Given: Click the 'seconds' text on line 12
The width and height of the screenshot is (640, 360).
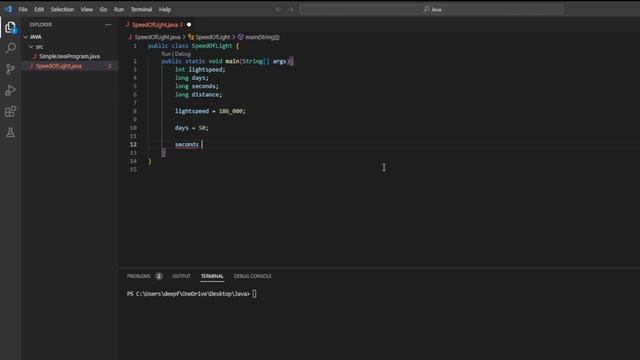Looking at the screenshot, I should click(x=187, y=144).
